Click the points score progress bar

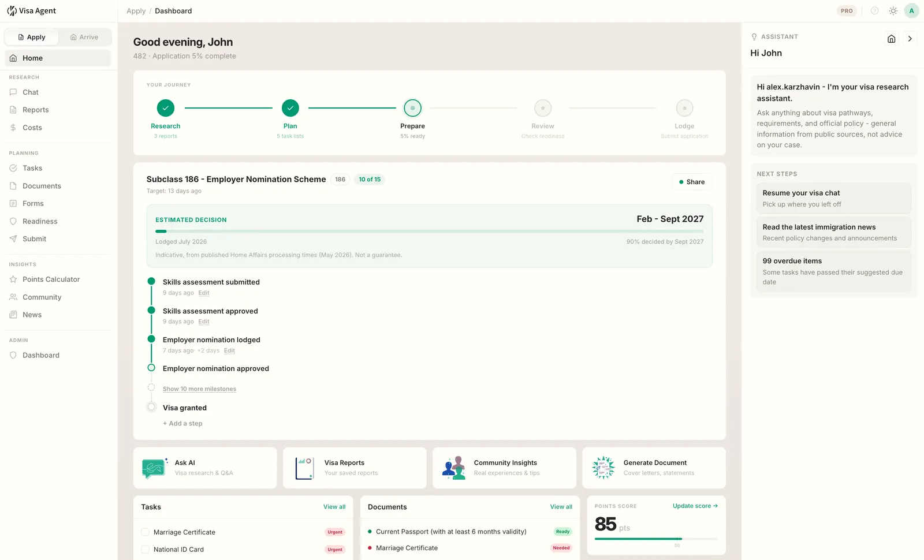pos(656,539)
